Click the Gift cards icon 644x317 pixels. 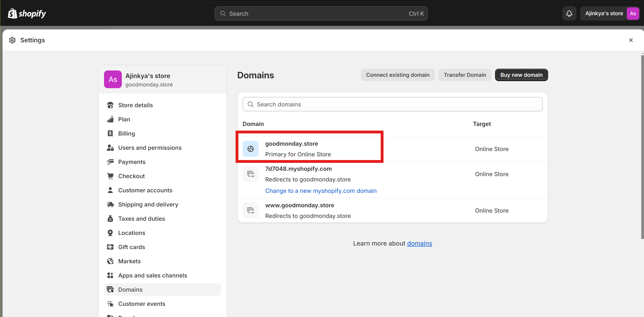[x=110, y=247]
